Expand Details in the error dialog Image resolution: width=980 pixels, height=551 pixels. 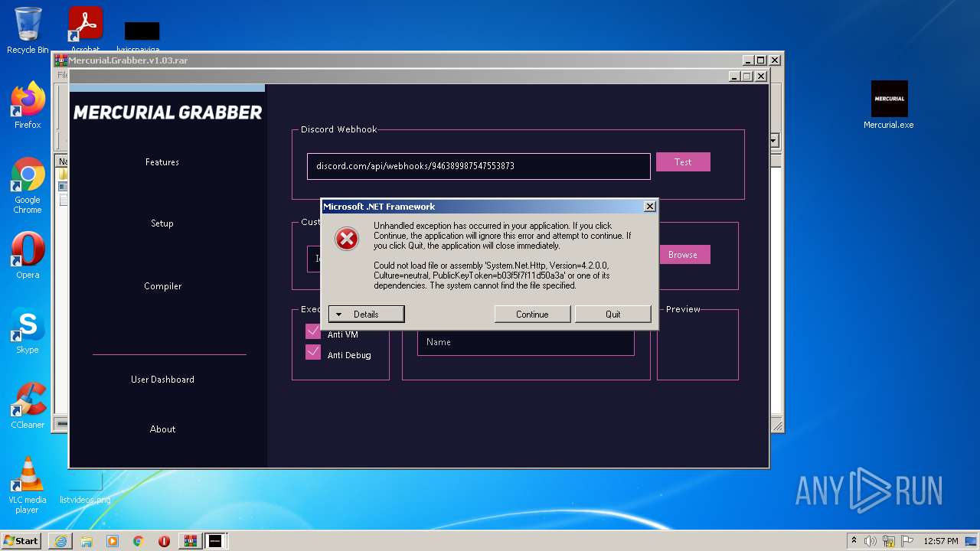[366, 315]
